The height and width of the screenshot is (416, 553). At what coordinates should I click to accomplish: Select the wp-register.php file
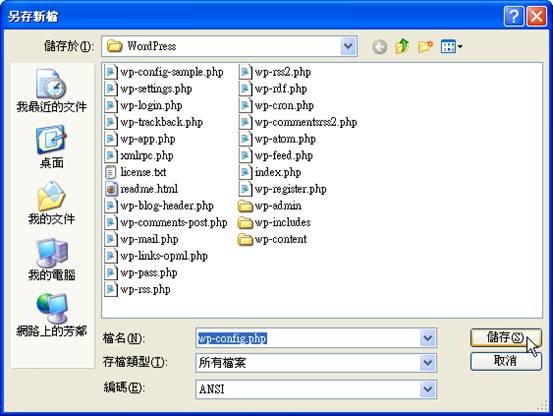pos(282,189)
